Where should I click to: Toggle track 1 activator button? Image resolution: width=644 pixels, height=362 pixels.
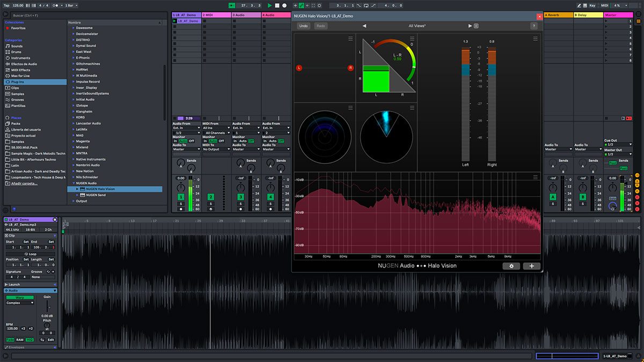(181, 197)
